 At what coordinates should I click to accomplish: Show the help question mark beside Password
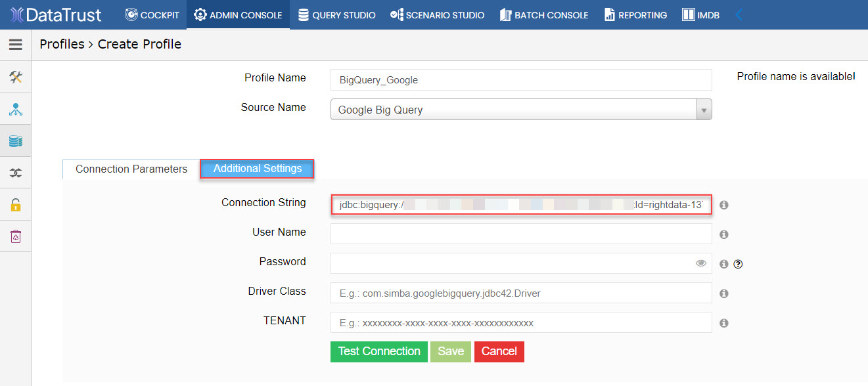pyautogui.click(x=738, y=264)
